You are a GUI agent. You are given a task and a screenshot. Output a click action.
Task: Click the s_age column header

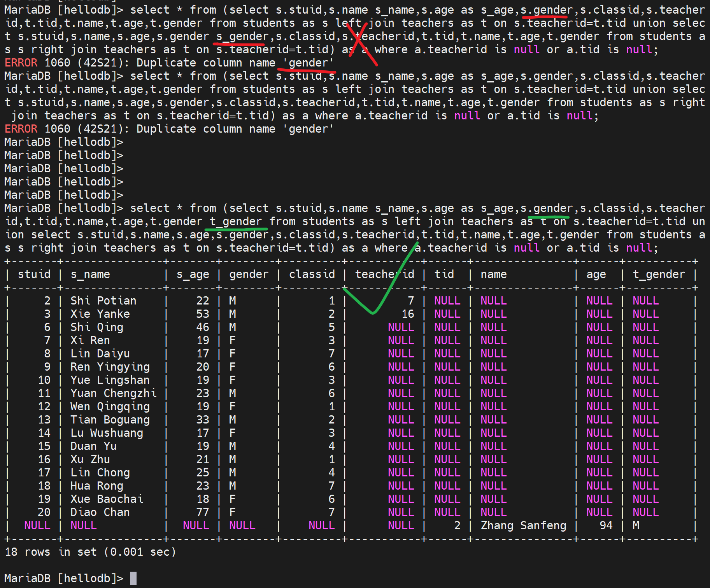193,274
